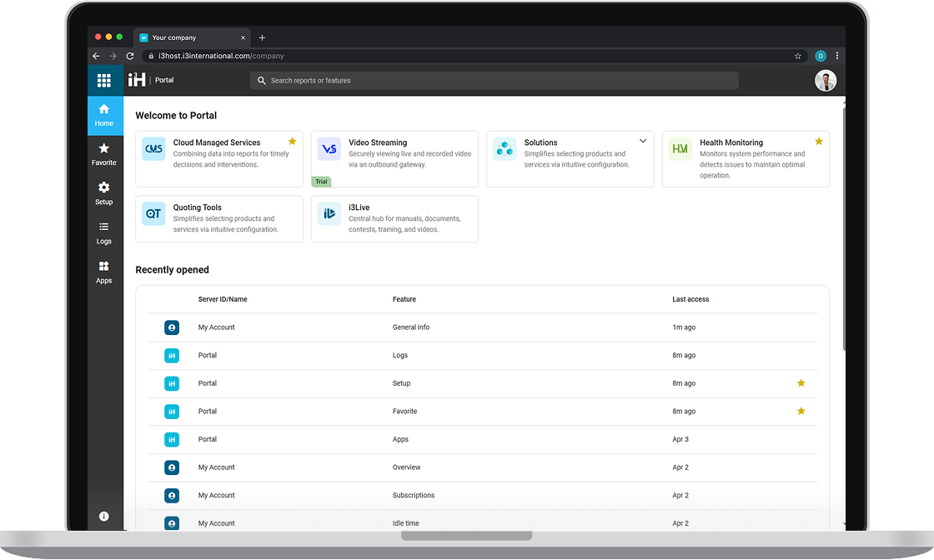Click the Trial badge on Video Streaming
This screenshot has height=560, width=934.
321,182
